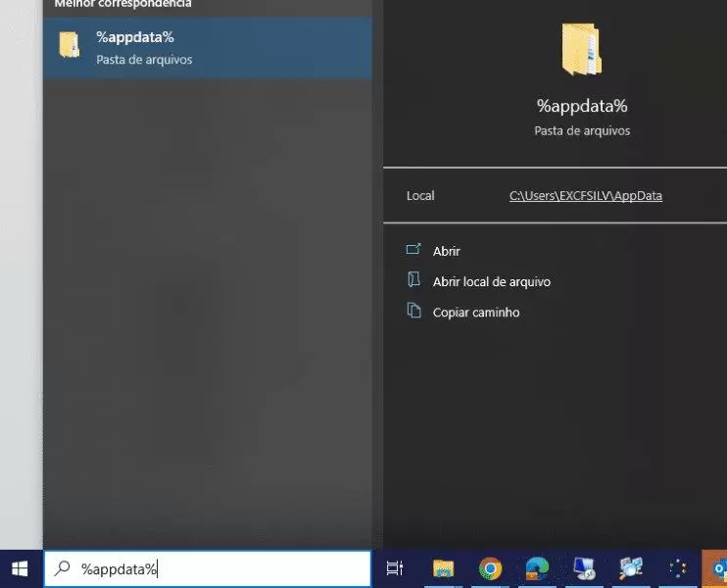Click the folder icon in the search result
Viewport: 727px width, 588px height.
click(70, 45)
